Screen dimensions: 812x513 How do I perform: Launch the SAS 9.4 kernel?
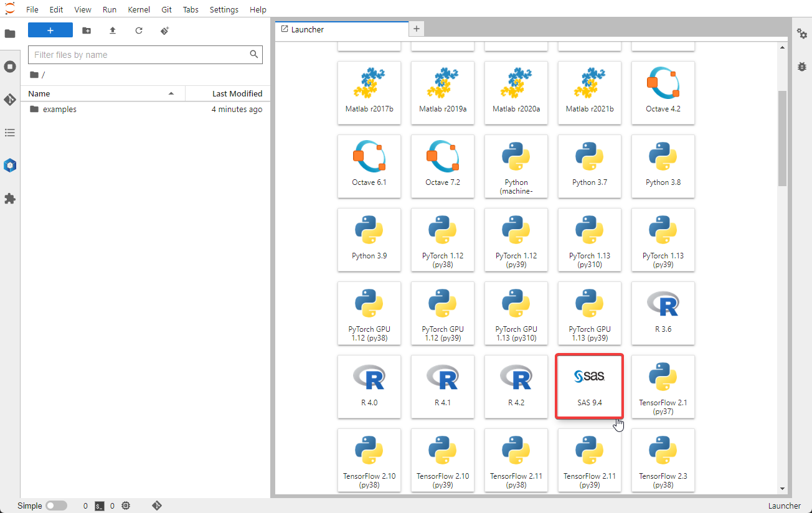click(x=589, y=387)
